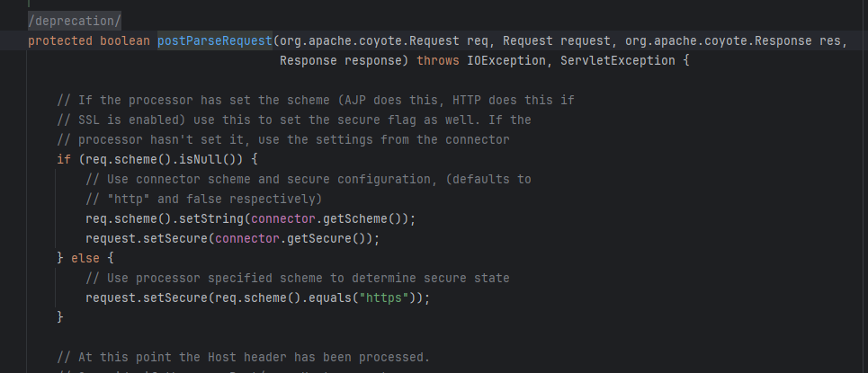Click the protected keyword
This screenshot has height=373, width=868.
click(59, 41)
